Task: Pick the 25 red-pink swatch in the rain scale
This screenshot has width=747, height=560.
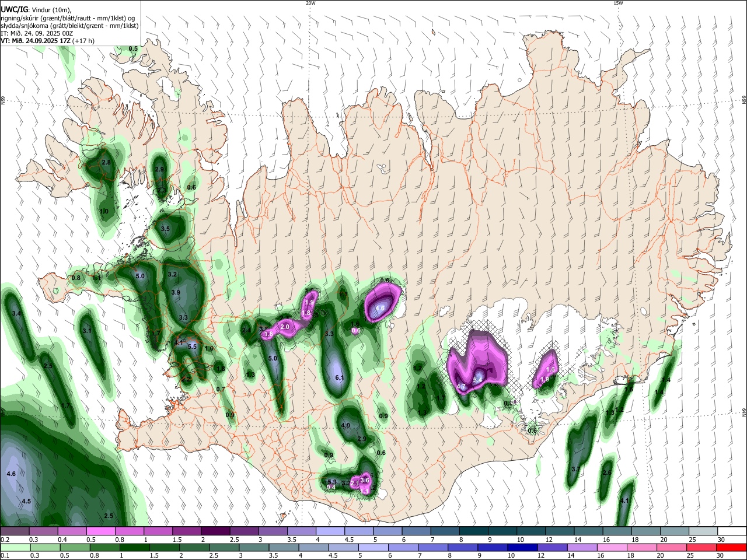Action: [x=702, y=547]
